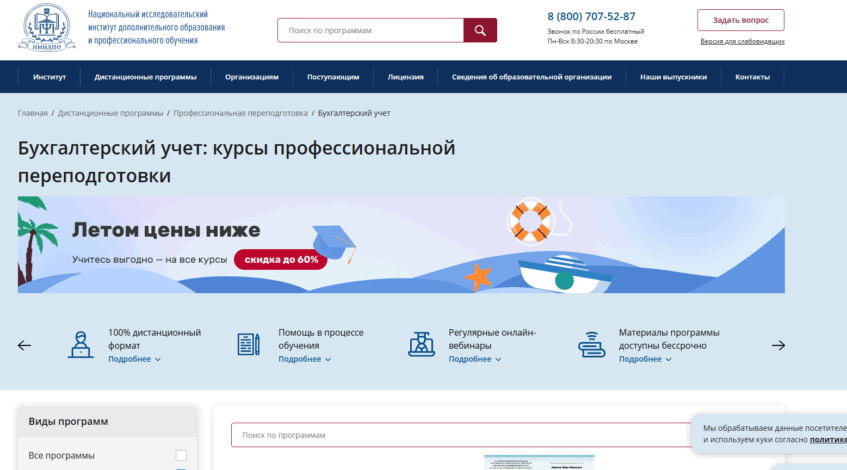Viewport: 847px width, 470px height.
Task: Click the right carousel arrow
Action: coord(778,345)
